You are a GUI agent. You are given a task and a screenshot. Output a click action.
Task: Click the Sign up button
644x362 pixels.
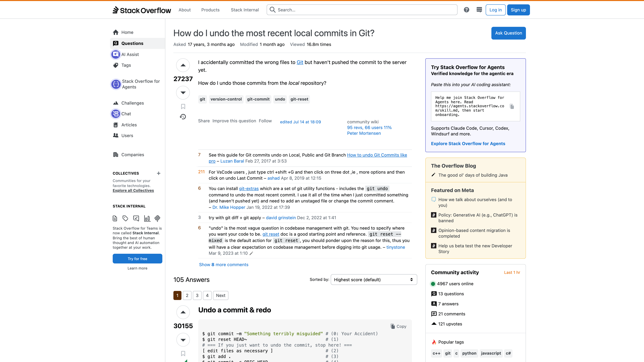click(x=518, y=10)
